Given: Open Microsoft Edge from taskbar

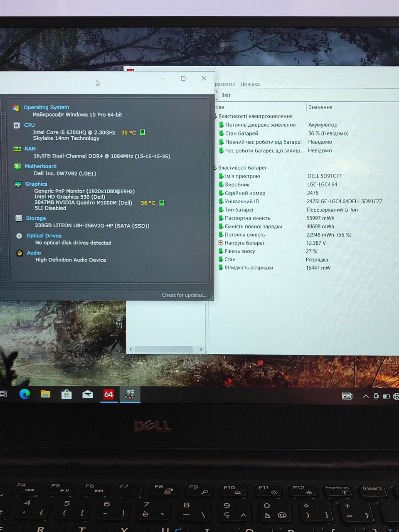Looking at the screenshot, I should tap(25, 394).
